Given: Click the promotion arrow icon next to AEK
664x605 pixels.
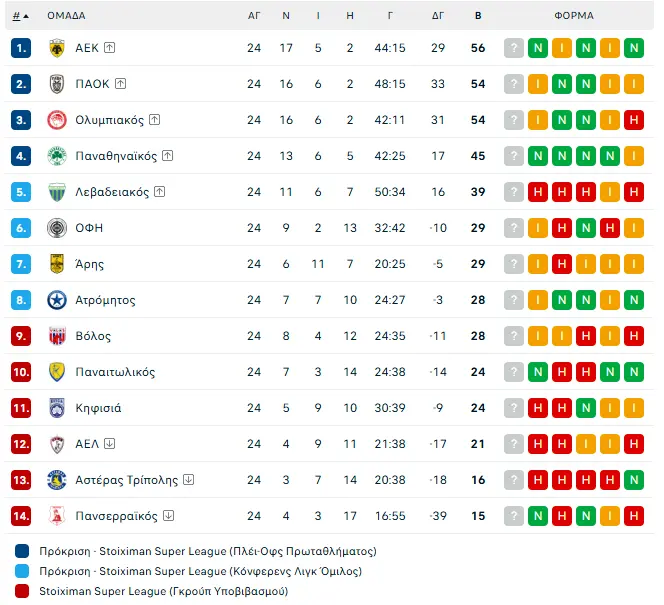Looking at the screenshot, I should coord(110,48).
